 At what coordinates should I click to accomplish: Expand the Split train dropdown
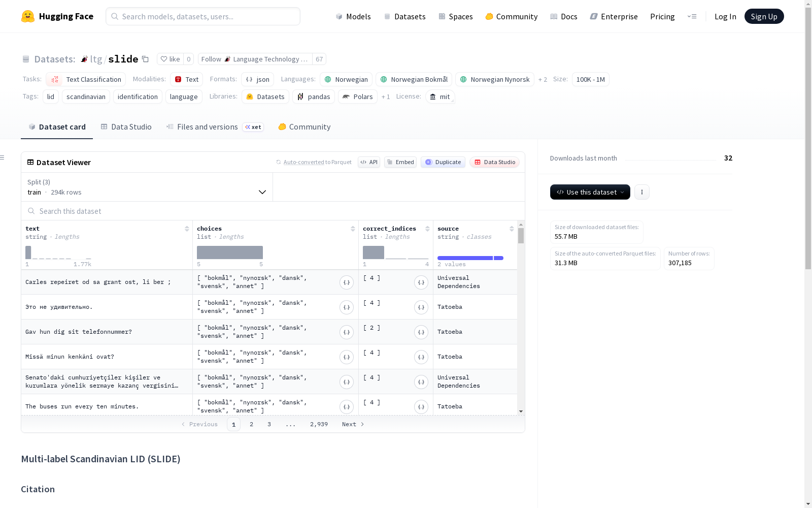pyautogui.click(x=147, y=187)
